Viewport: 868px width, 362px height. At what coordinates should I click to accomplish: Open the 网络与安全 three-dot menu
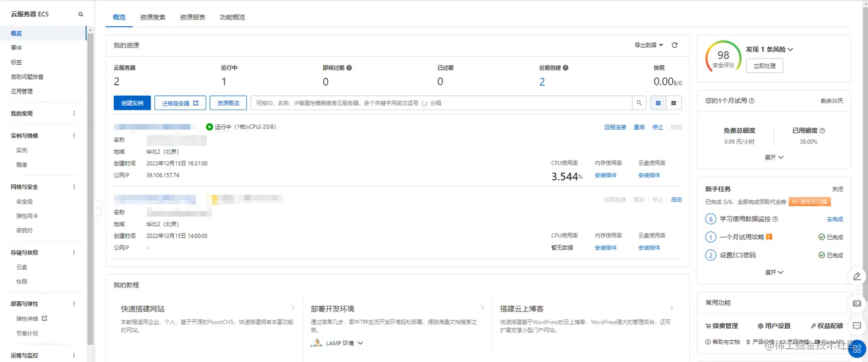coord(73,187)
